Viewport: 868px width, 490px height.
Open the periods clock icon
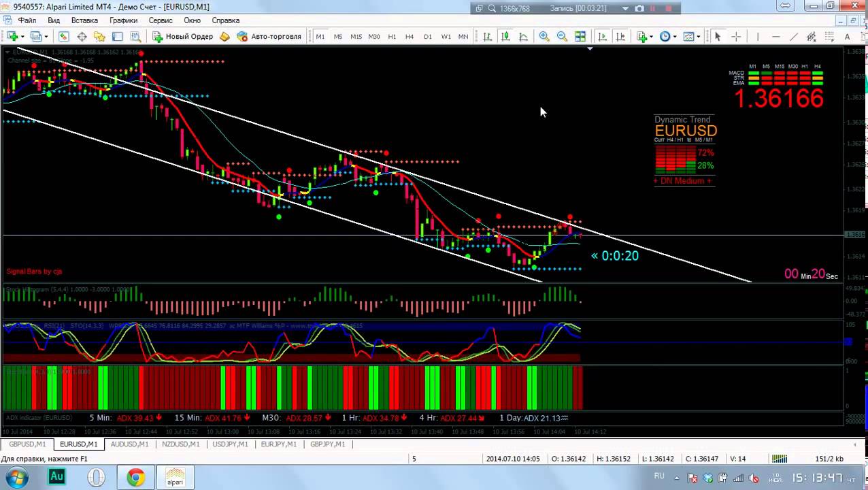coord(665,36)
